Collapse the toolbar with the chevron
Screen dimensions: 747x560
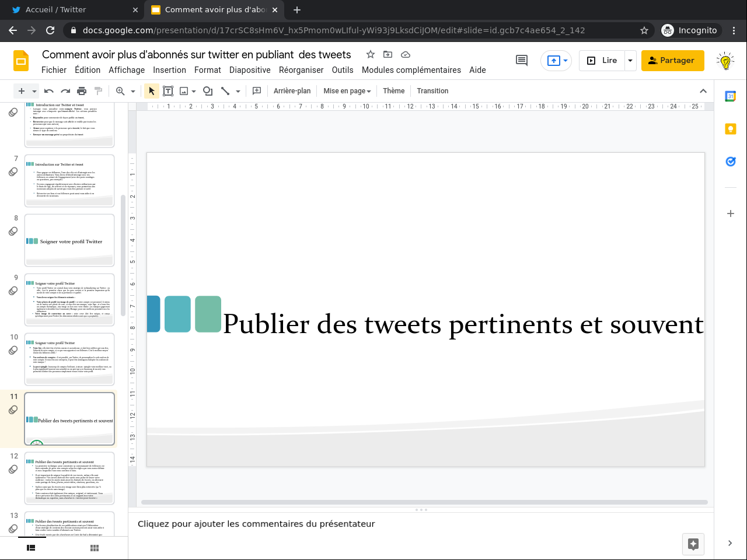coord(703,91)
